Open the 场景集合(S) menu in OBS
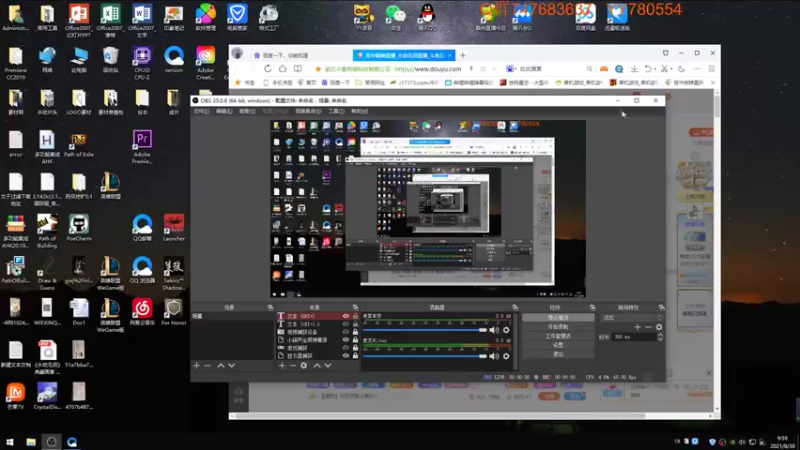Viewport: 800px width, 450px height. click(x=308, y=111)
